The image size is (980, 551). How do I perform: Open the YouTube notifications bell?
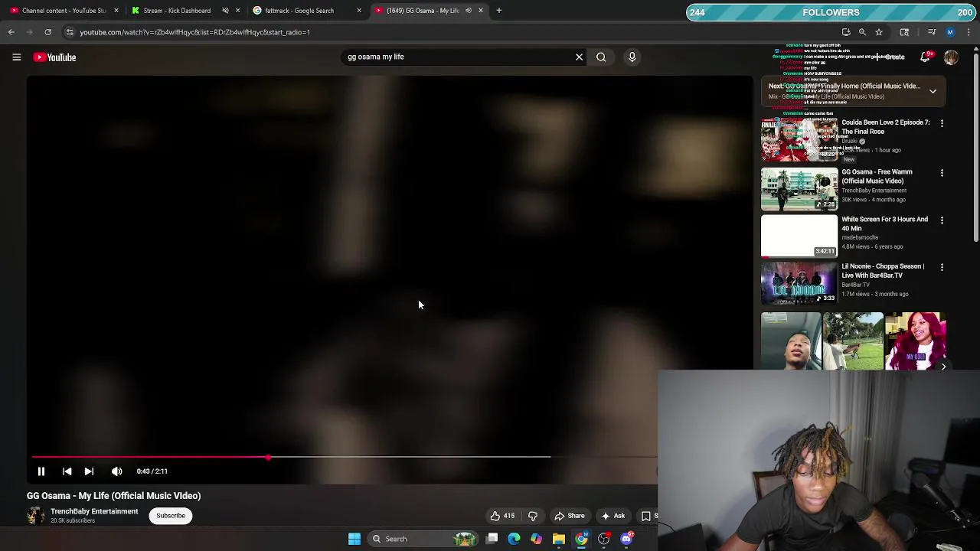926,57
